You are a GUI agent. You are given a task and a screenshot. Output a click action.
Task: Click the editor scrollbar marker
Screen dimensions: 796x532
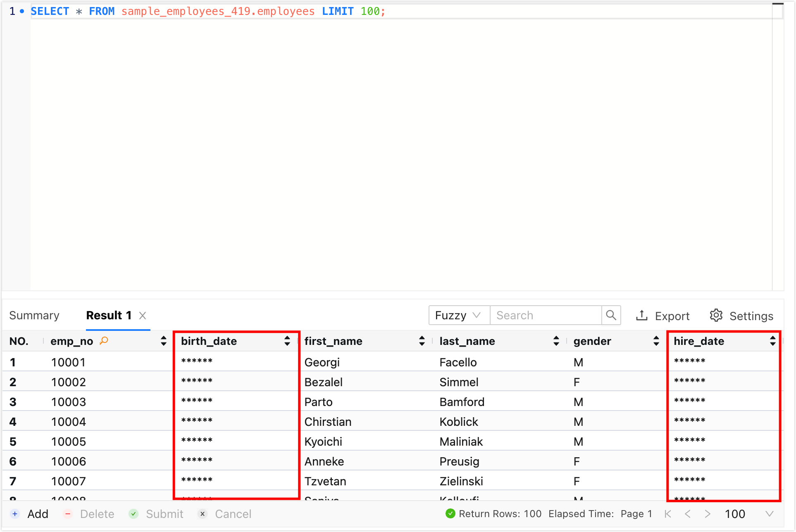click(x=778, y=4)
